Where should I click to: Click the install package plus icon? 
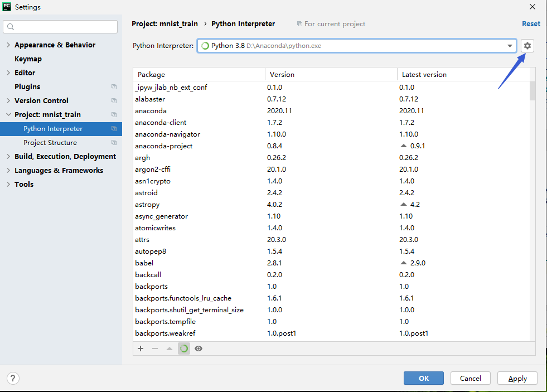[141, 349]
